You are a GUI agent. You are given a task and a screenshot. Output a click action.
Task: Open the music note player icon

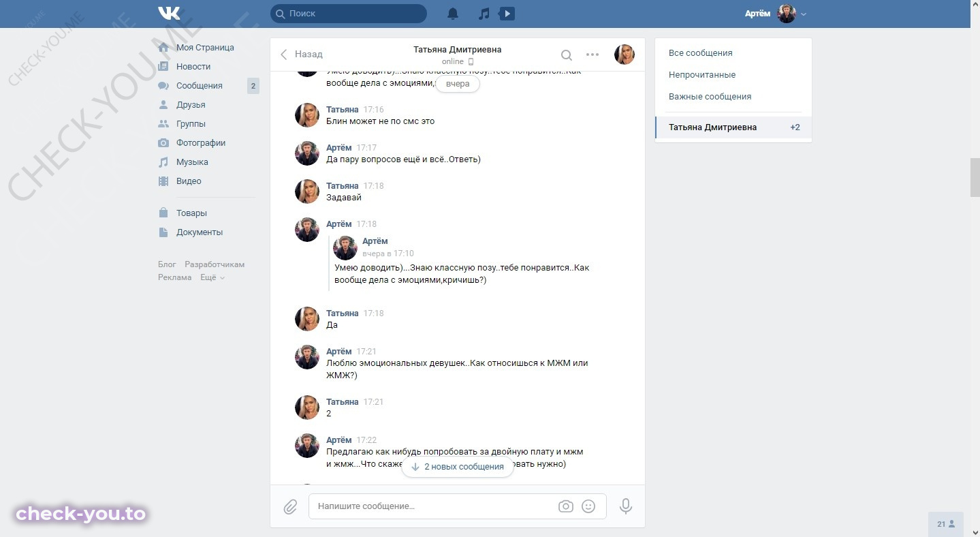484,14
